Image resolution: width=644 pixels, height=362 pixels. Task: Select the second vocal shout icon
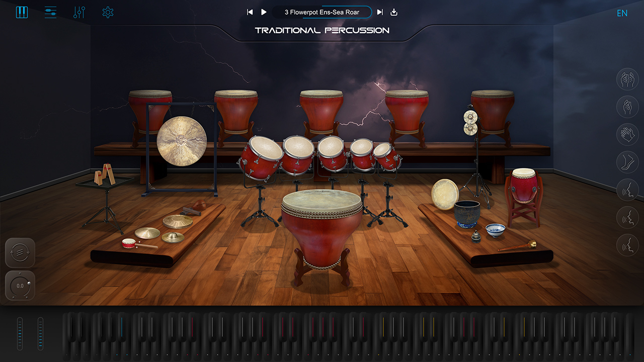point(627,217)
